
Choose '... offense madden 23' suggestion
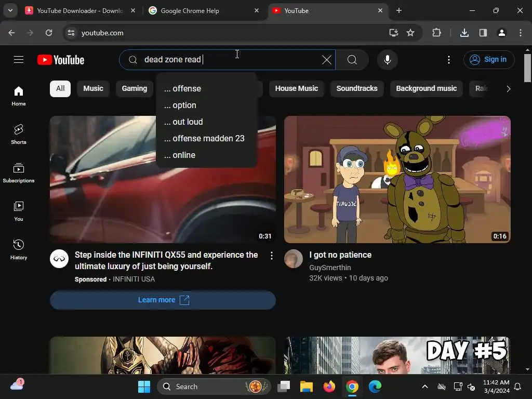click(206, 138)
